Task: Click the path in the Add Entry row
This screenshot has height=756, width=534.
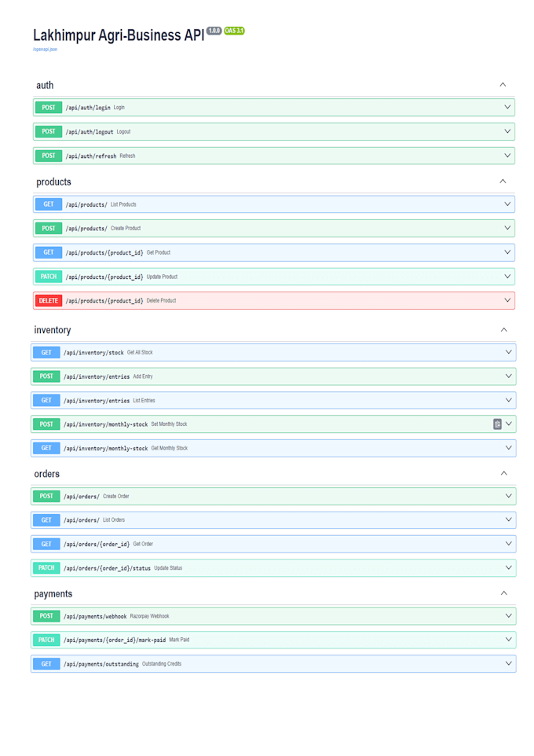Action: tap(97, 376)
